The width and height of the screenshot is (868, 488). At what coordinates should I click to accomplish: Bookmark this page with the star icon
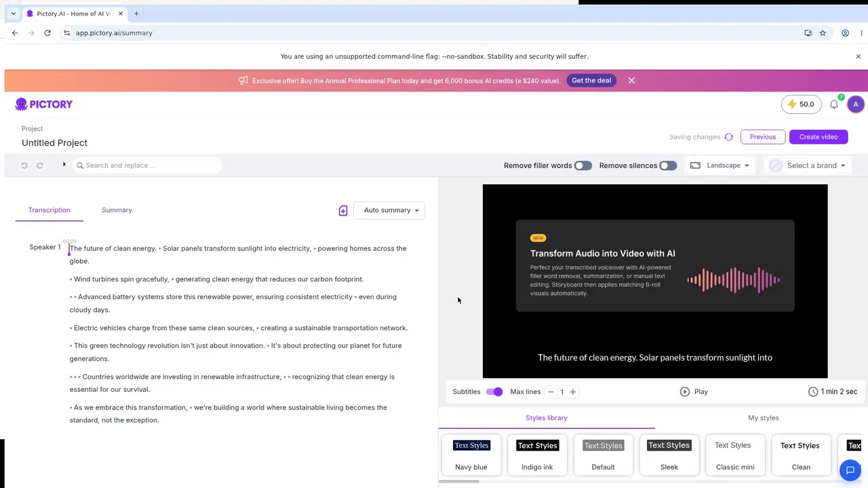(823, 33)
